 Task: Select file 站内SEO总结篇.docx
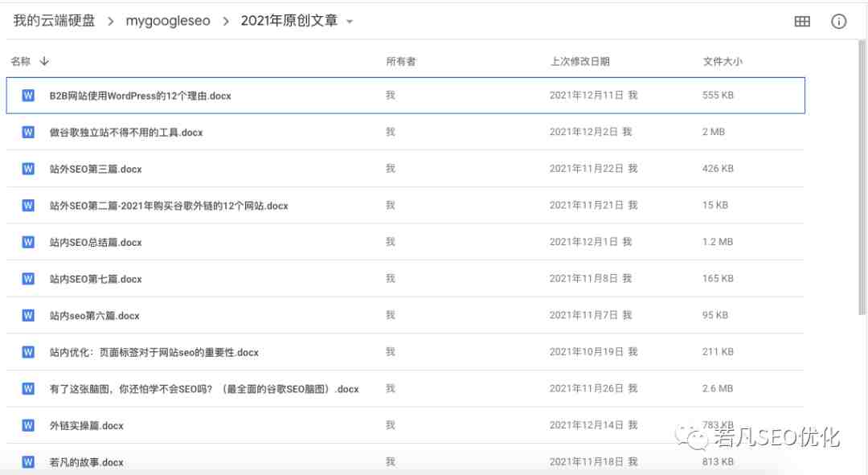(x=96, y=243)
